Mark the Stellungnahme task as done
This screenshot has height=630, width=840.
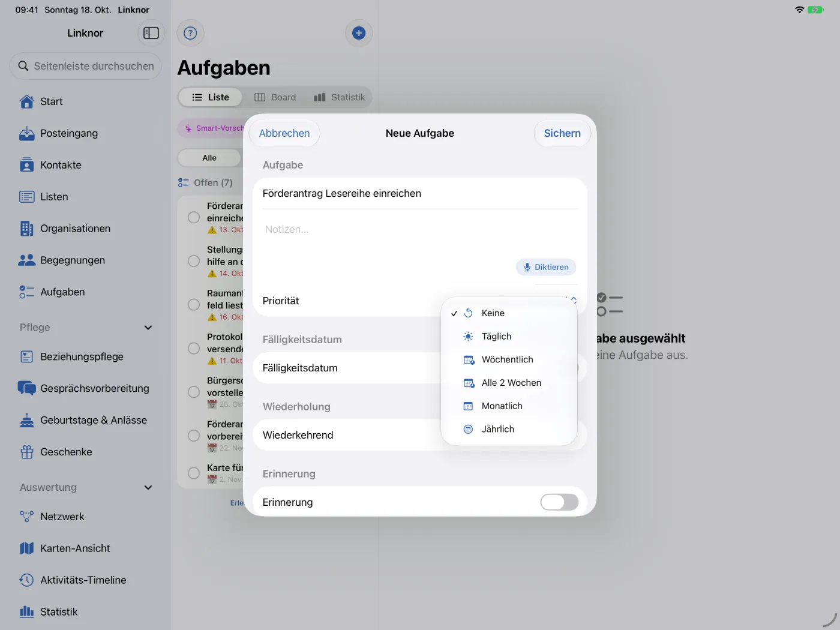pyautogui.click(x=194, y=261)
